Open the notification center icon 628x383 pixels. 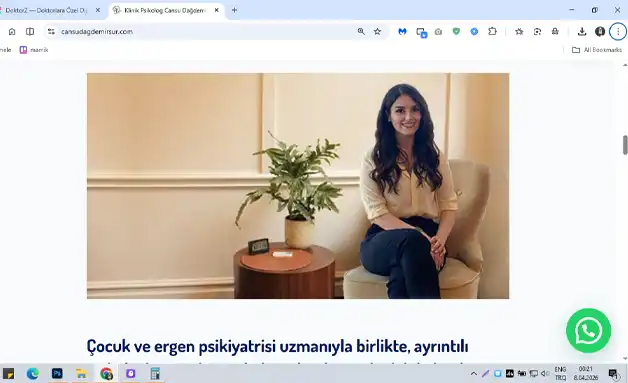613,374
